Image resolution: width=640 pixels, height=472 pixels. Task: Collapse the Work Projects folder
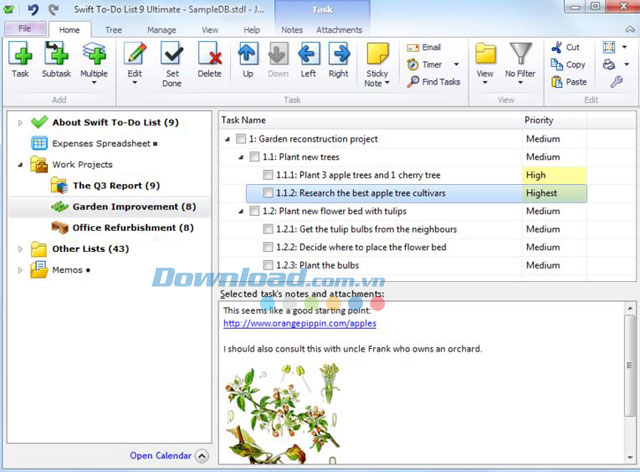pyautogui.click(x=20, y=165)
